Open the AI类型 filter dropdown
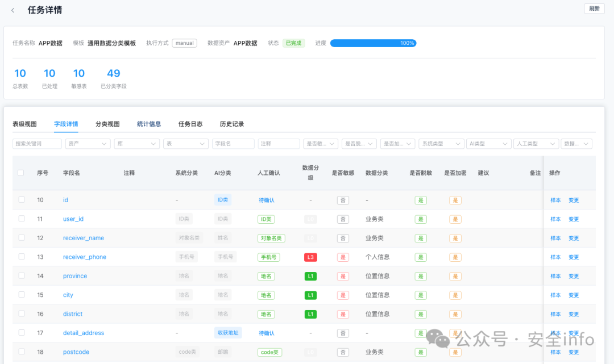 coord(489,144)
